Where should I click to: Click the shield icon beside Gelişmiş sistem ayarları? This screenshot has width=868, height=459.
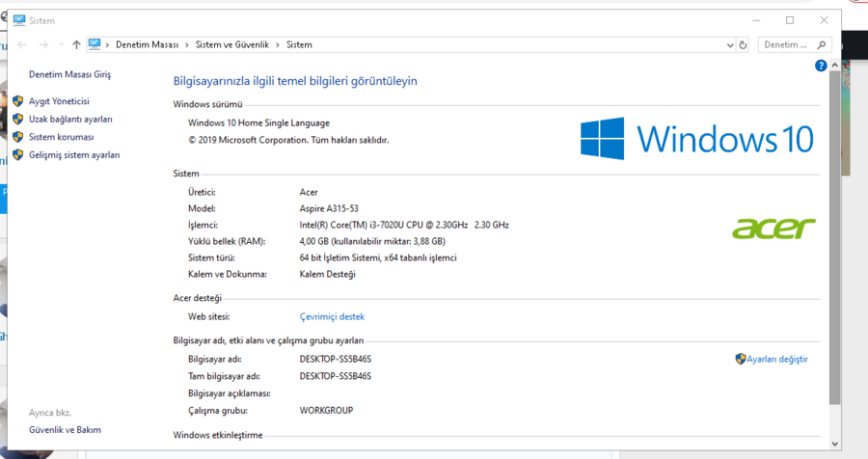(17, 155)
